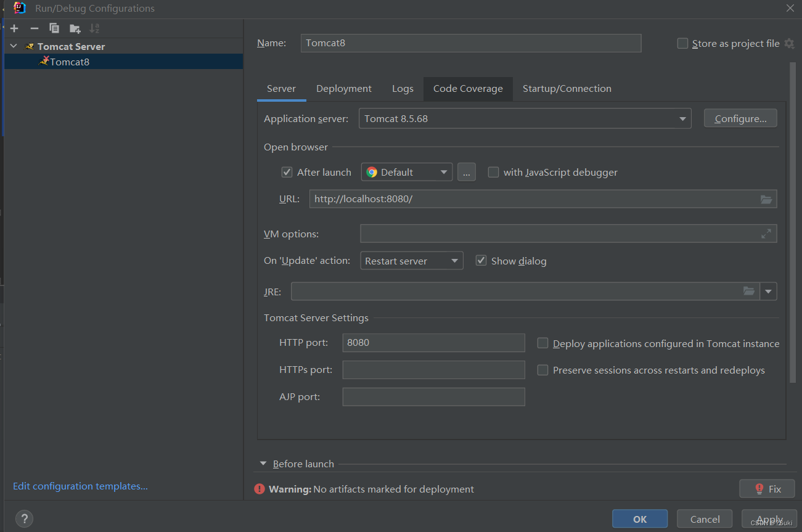Click the Fix button
This screenshot has width=802, height=532.
tap(767, 489)
